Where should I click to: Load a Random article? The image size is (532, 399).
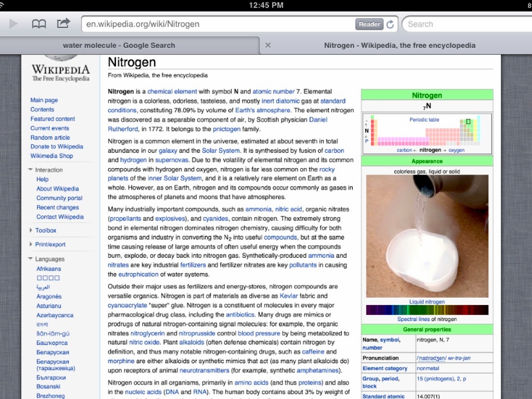click(50, 137)
